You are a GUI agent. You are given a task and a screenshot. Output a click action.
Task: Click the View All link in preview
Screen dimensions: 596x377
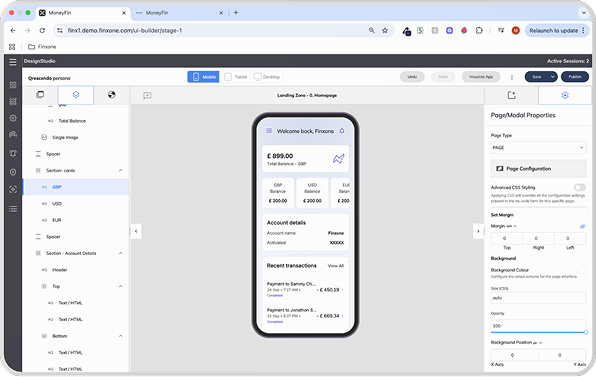(335, 266)
